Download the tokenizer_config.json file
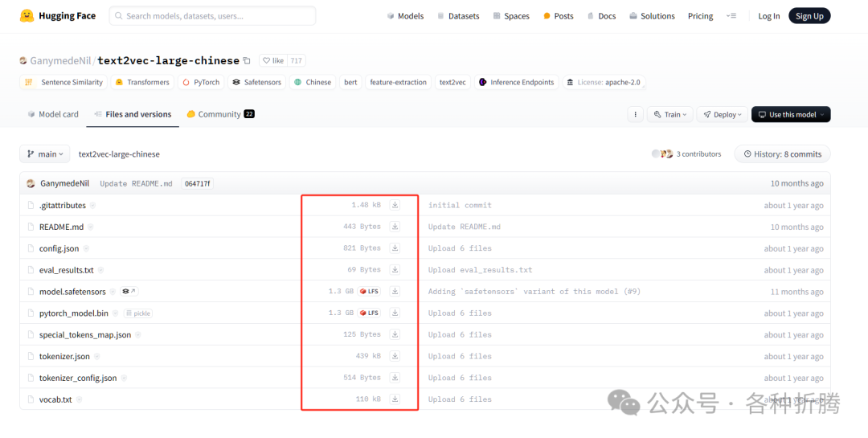Image resolution: width=868 pixels, height=438 pixels. point(395,378)
